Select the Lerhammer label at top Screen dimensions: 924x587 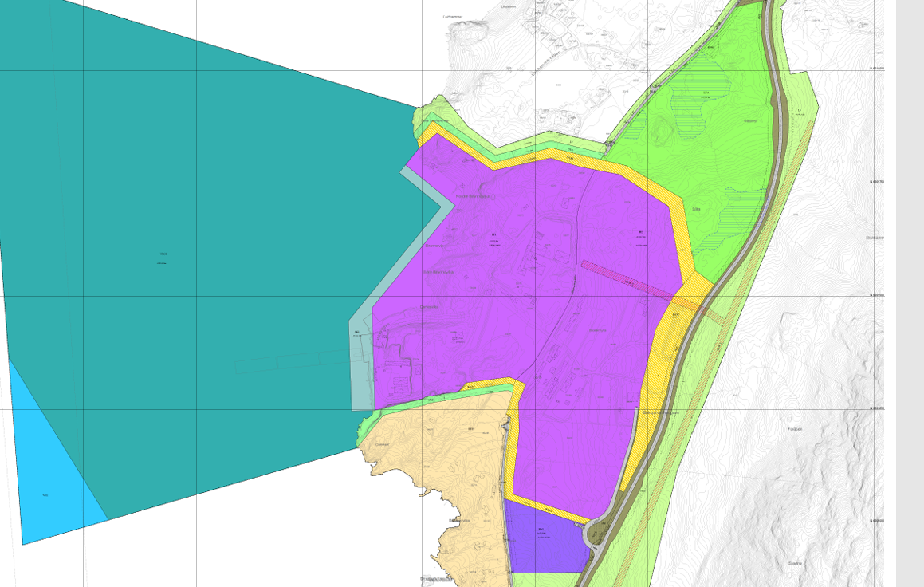click(x=453, y=16)
